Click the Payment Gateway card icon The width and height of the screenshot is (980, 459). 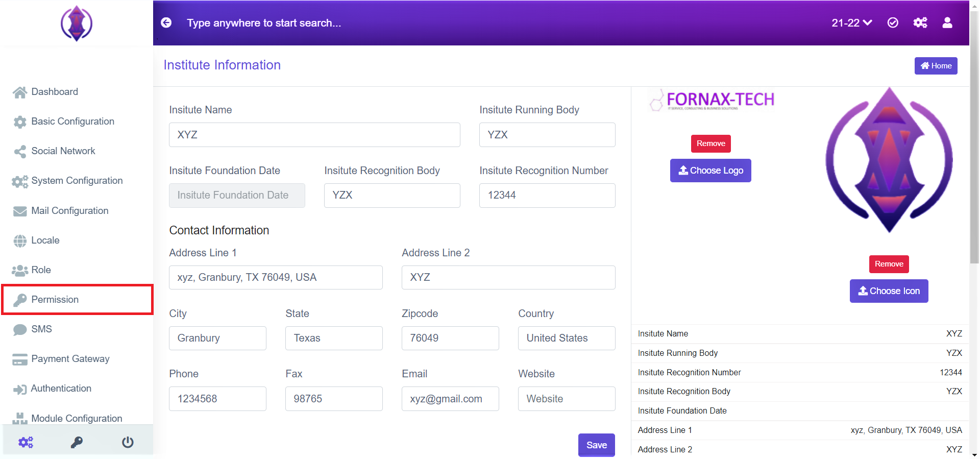click(x=20, y=359)
